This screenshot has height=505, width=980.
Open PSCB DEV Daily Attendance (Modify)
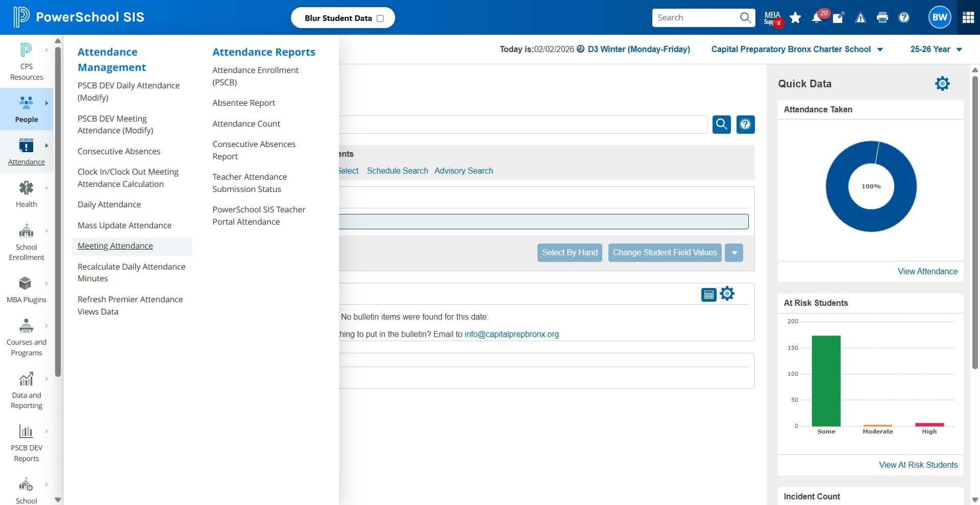[129, 91]
